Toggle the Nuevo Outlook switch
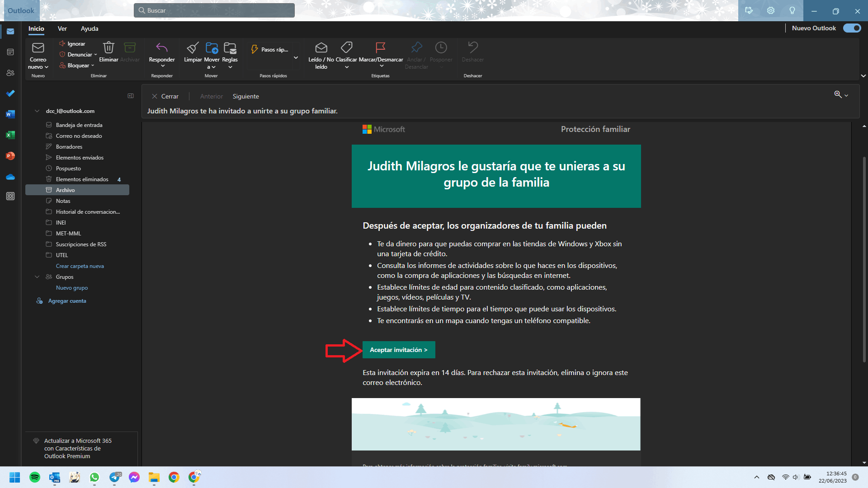 coord(852,28)
